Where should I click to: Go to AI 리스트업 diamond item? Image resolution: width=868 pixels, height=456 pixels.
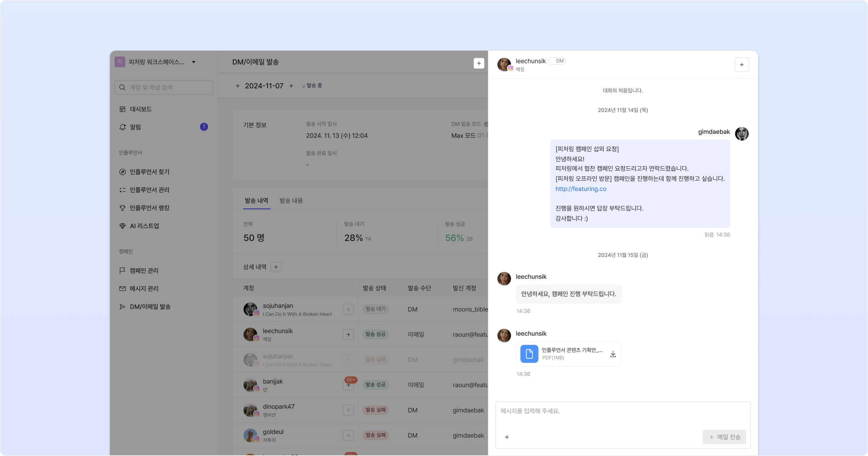pos(144,226)
